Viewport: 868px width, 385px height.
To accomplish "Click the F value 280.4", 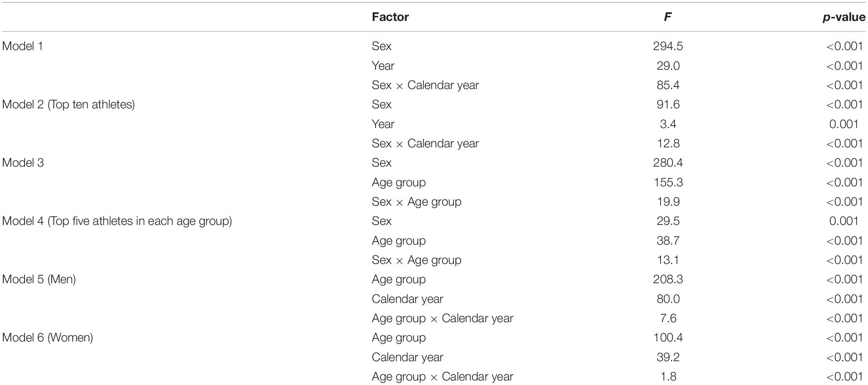I will point(668,163).
